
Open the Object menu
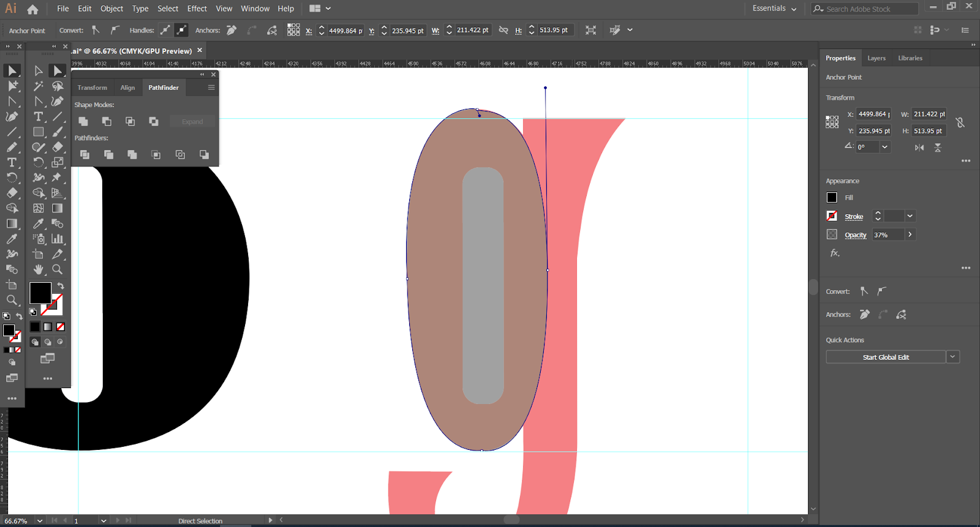click(112, 9)
